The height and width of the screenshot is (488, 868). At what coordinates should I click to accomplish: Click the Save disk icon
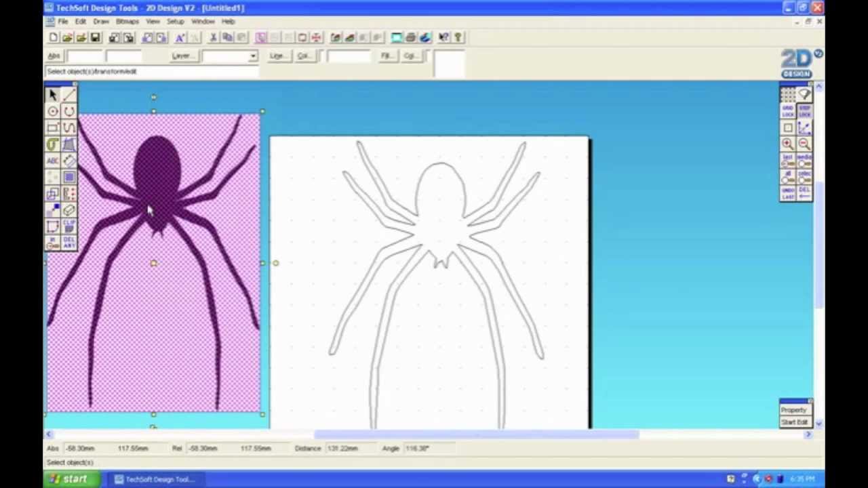95,37
